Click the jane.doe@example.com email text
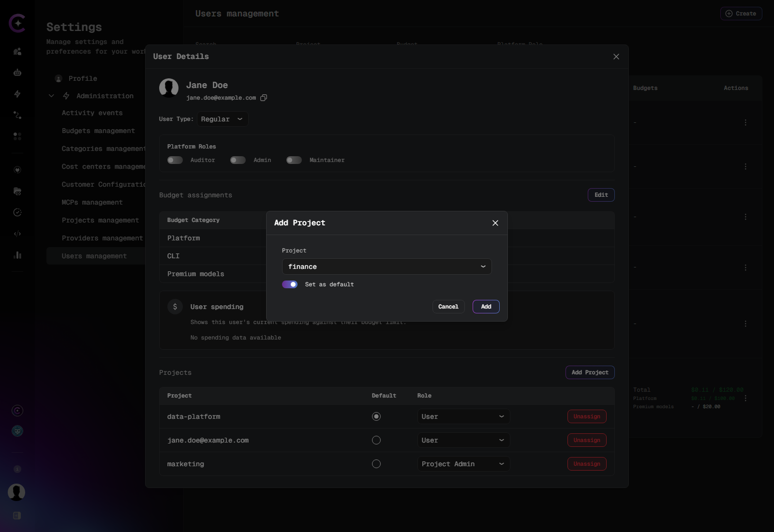Viewport: 774px width, 532px height. [221, 98]
